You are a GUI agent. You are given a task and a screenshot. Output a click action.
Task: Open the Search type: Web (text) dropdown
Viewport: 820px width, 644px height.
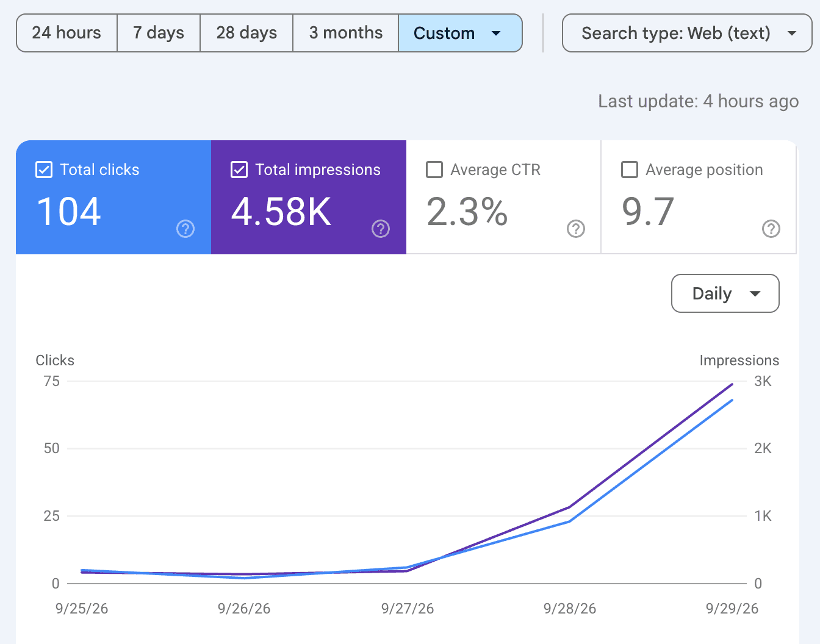click(x=687, y=33)
